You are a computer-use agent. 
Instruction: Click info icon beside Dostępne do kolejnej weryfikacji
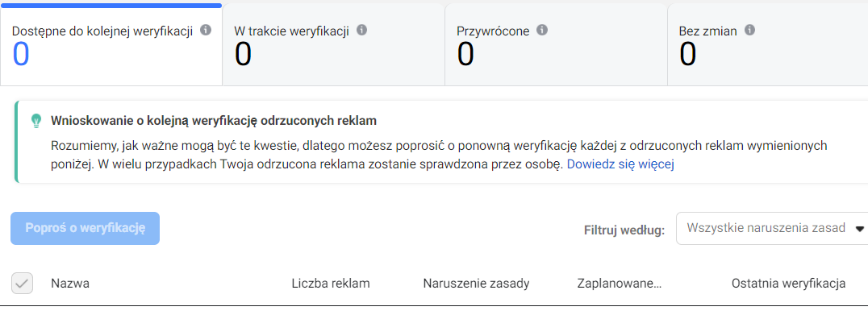pos(206,30)
